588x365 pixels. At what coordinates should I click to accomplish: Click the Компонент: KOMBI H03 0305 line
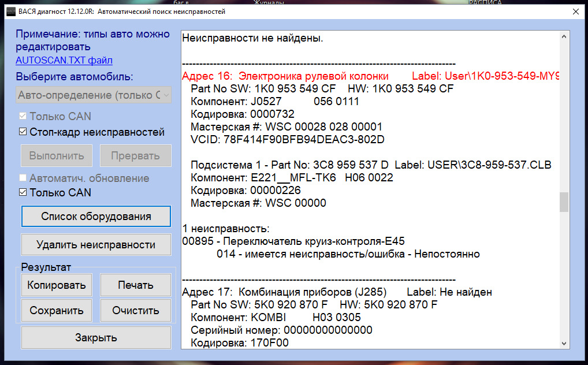[276, 318]
